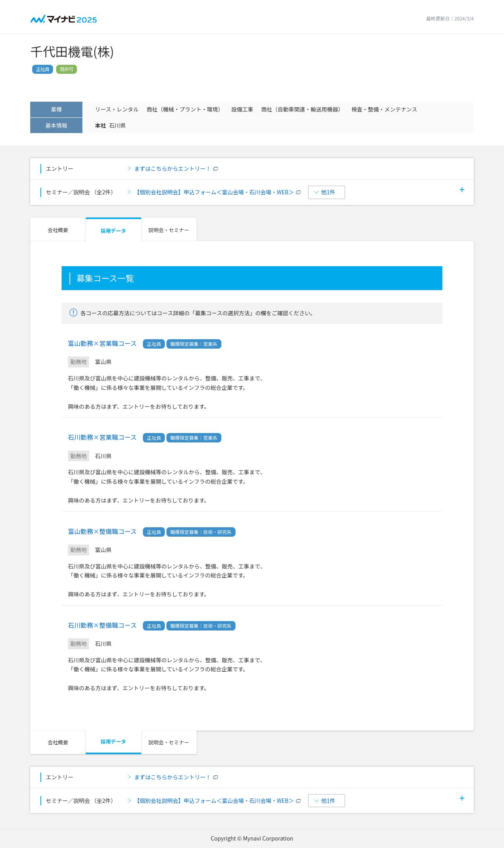Open top 個別会社説明会 application form link
The height and width of the screenshot is (848, 504).
click(214, 192)
